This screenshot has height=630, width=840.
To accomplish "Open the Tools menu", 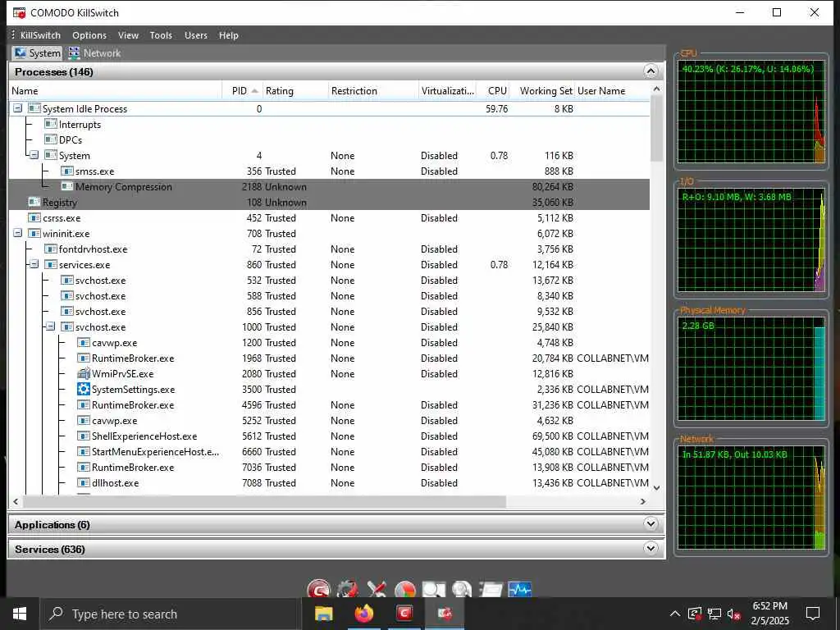I will point(161,35).
